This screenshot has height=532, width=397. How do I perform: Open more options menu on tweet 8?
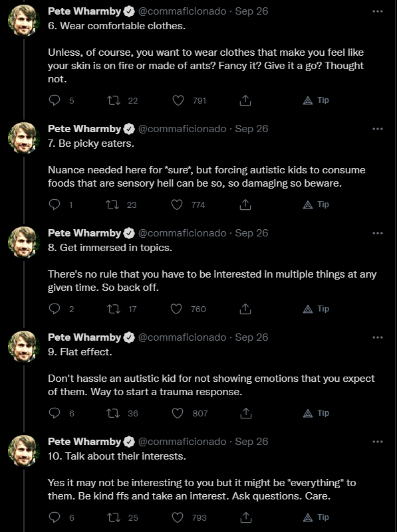[378, 233]
